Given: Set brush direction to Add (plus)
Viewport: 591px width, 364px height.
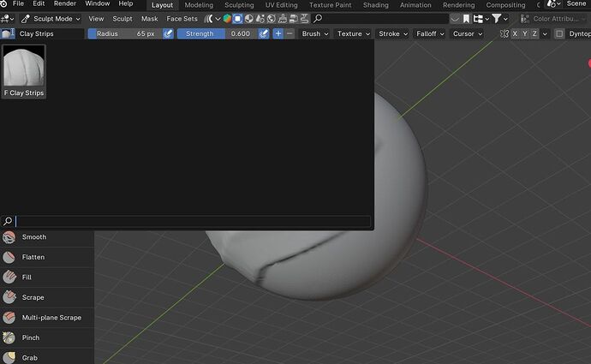Looking at the screenshot, I should (278, 34).
